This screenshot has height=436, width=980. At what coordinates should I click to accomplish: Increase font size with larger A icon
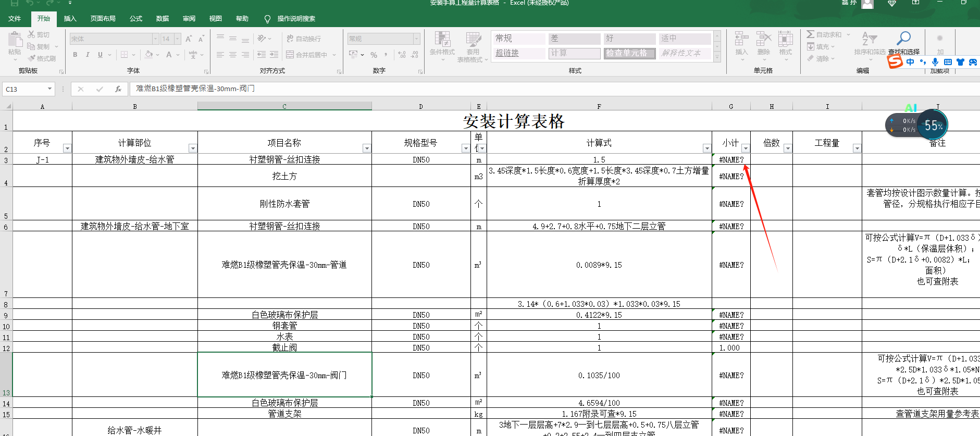tap(189, 39)
